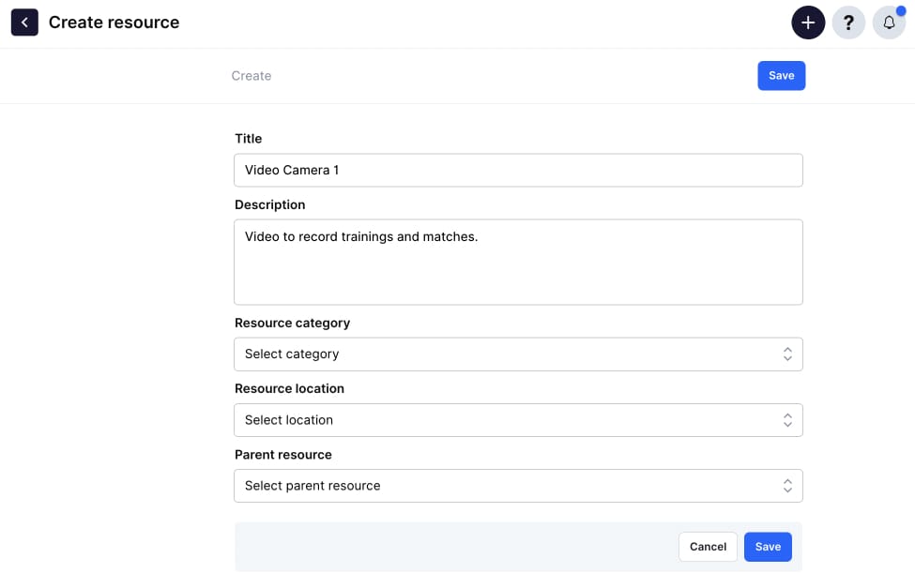Screen dimensions: 915x588
Task: Open the Select category dropdown
Action: pyautogui.click(x=518, y=354)
